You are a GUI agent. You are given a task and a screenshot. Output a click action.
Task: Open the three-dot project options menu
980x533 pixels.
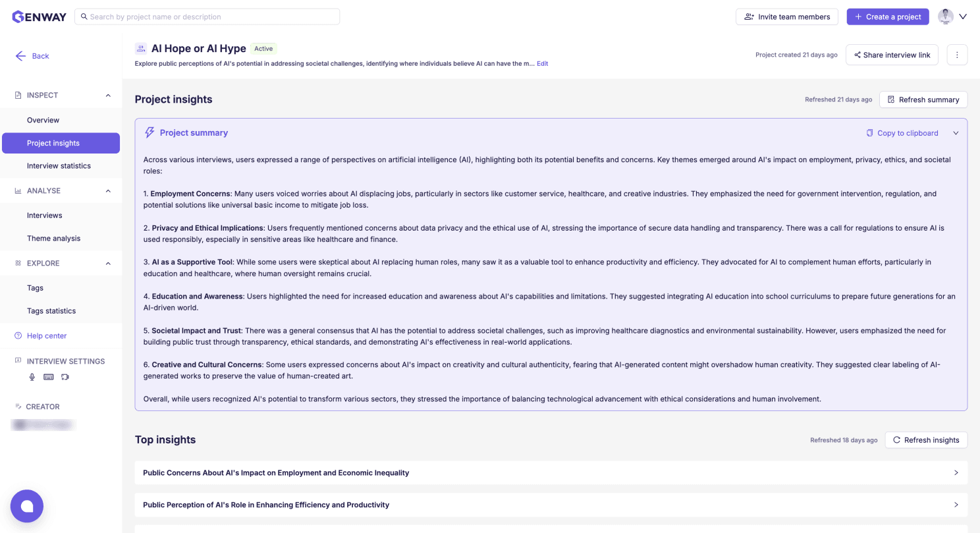click(957, 55)
